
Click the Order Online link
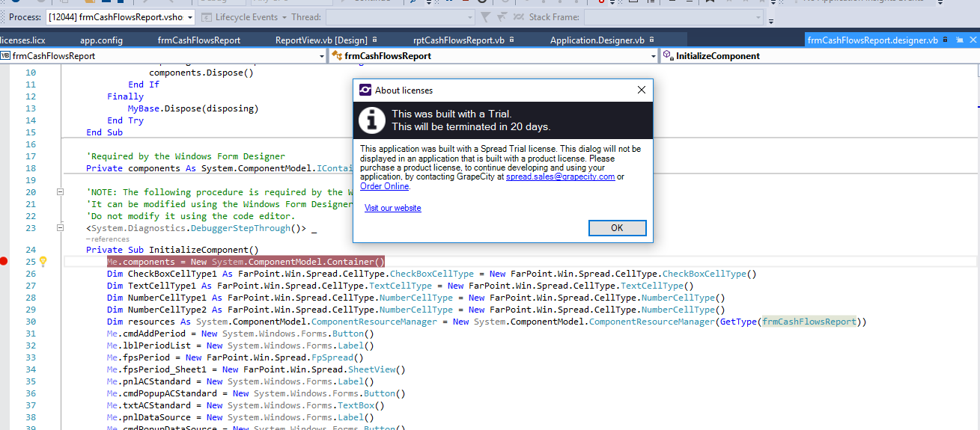[x=384, y=186]
